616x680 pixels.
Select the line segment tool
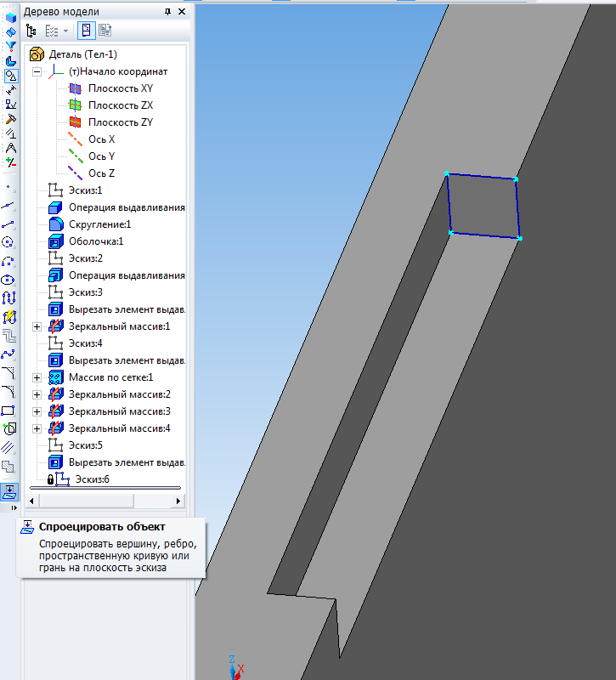8,224
